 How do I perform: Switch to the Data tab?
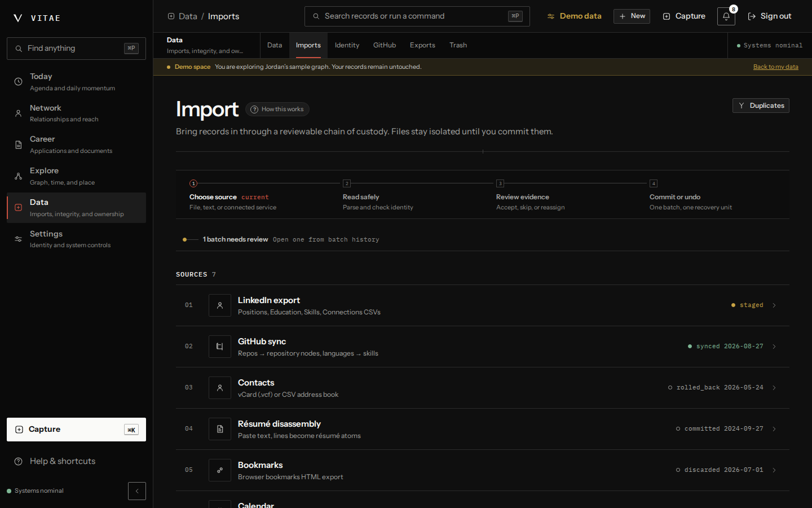275,45
